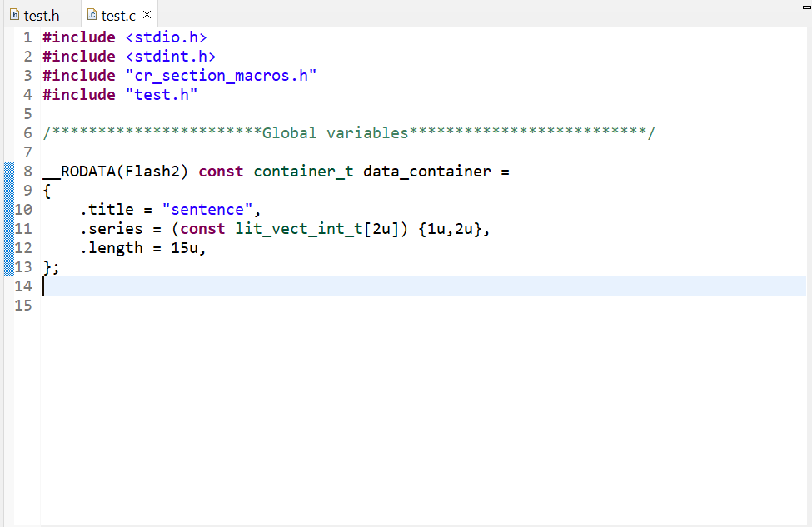Click the "sentence" string literal
Image resolution: width=812 pixels, height=527 pixels.
click(208, 209)
